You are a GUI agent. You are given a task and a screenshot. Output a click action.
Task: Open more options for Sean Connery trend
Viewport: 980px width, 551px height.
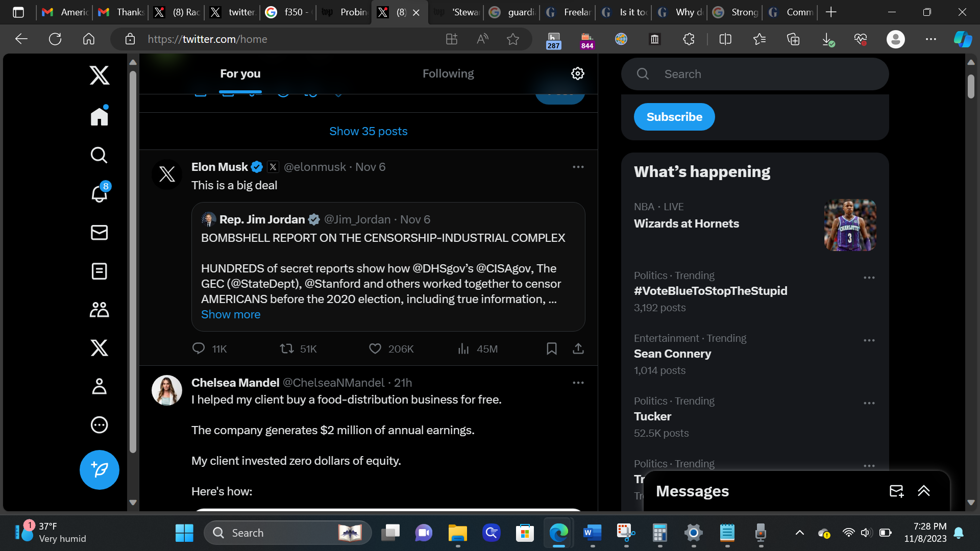pyautogui.click(x=869, y=340)
